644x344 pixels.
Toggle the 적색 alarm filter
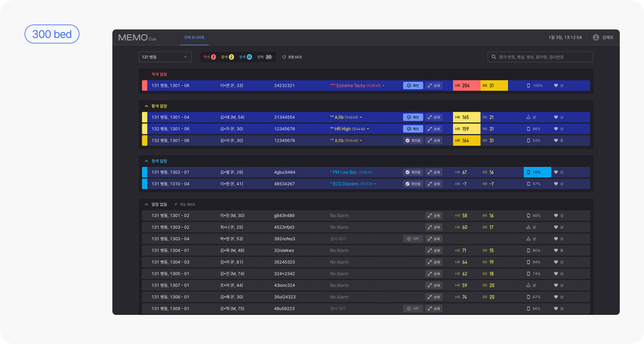[x=209, y=57]
